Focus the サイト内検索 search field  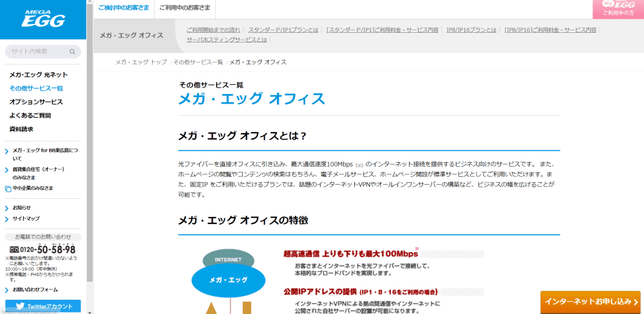[x=43, y=51]
